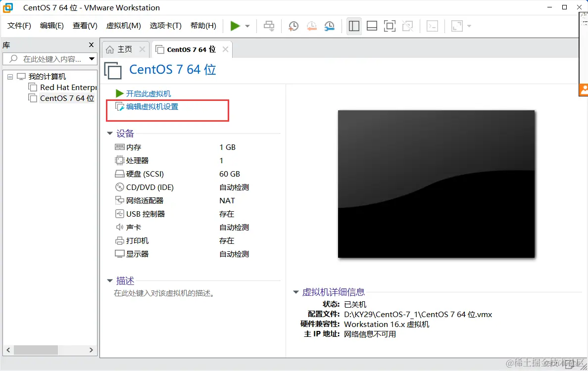This screenshot has width=588, height=371.
Task: Toggle the thumbnail bar view icon
Action: [x=372, y=26]
